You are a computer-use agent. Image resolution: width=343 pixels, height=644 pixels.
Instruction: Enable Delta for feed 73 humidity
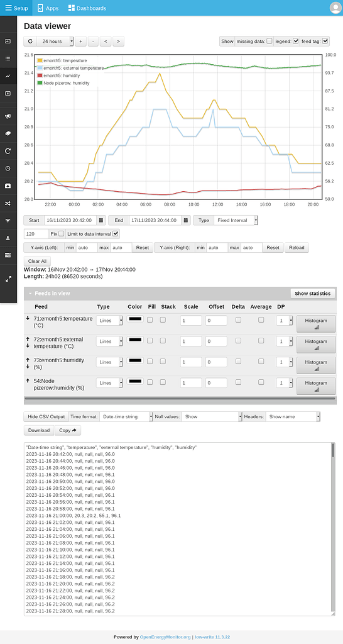click(x=238, y=362)
